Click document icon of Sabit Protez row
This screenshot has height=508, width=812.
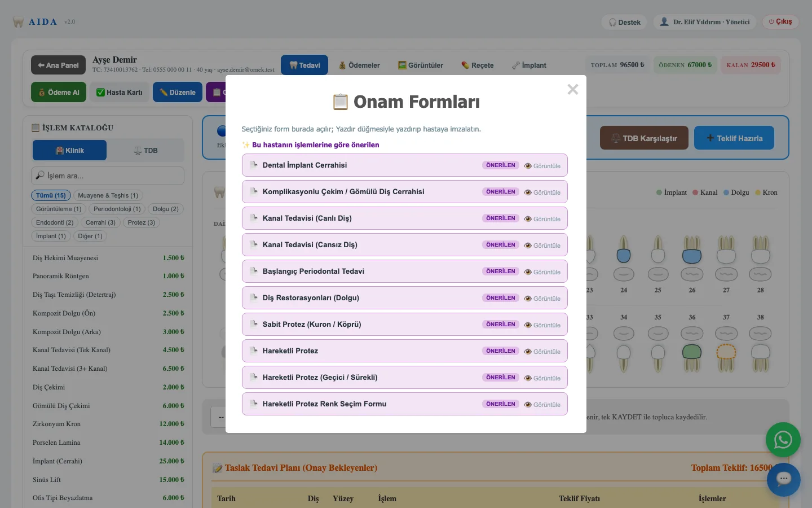pos(254,324)
